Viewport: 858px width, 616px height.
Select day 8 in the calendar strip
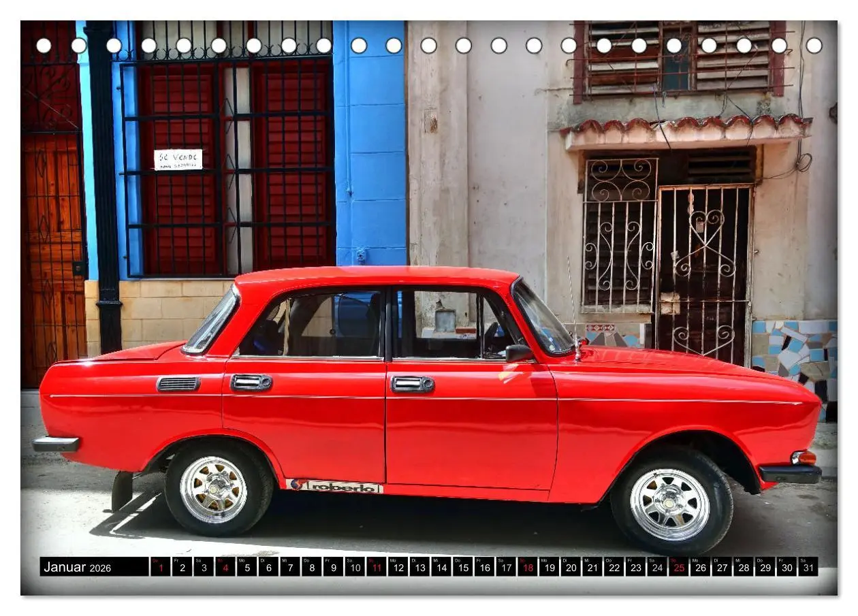[311, 567]
